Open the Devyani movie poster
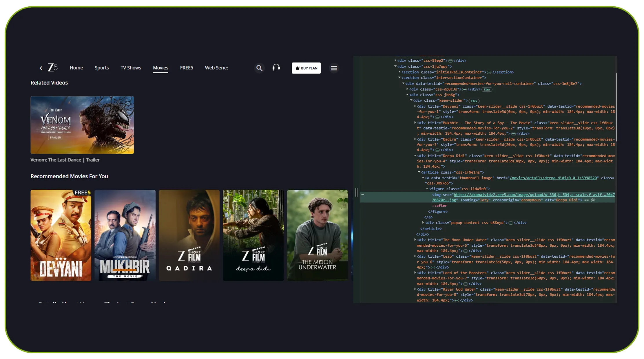 click(61, 235)
